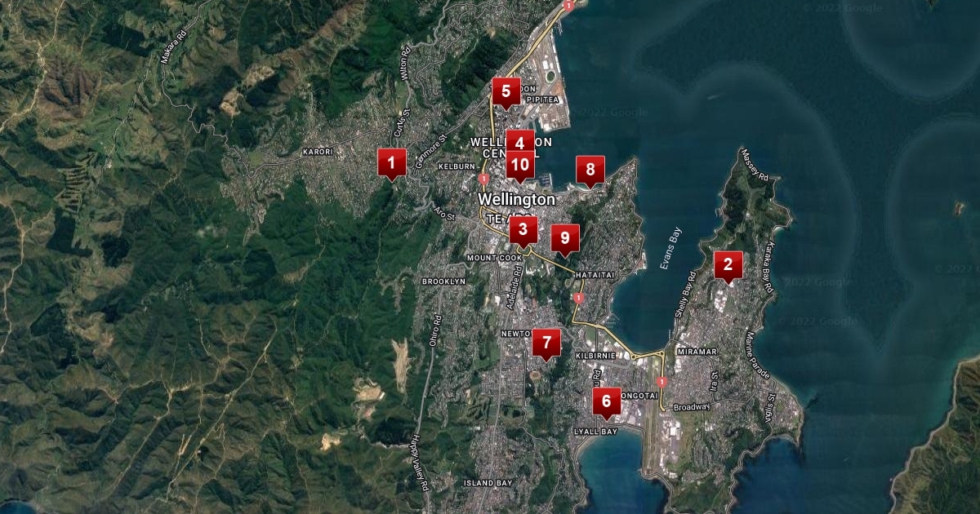Click the State Highway 1 shield near Kilbirnie airport
Image resolution: width=980 pixels, height=514 pixels.
[x=661, y=381]
